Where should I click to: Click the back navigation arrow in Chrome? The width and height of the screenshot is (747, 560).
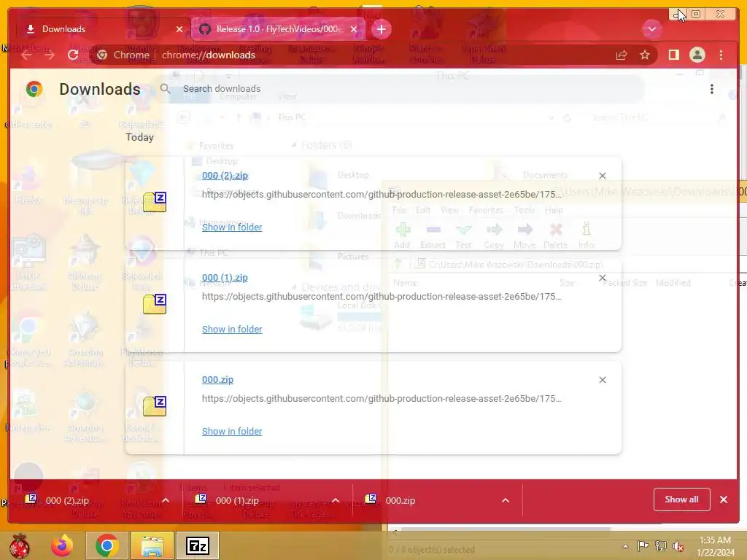pyautogui.click(x=27, y=55)
